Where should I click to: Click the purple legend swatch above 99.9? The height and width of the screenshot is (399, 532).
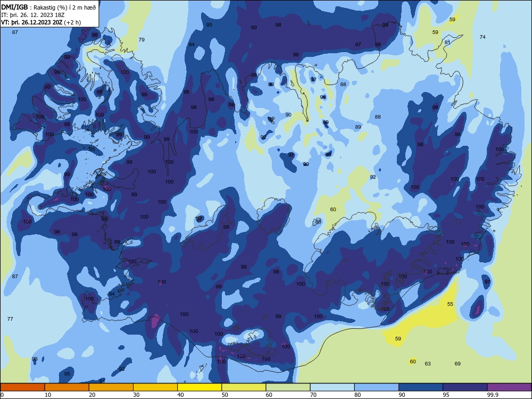point(509,387)
